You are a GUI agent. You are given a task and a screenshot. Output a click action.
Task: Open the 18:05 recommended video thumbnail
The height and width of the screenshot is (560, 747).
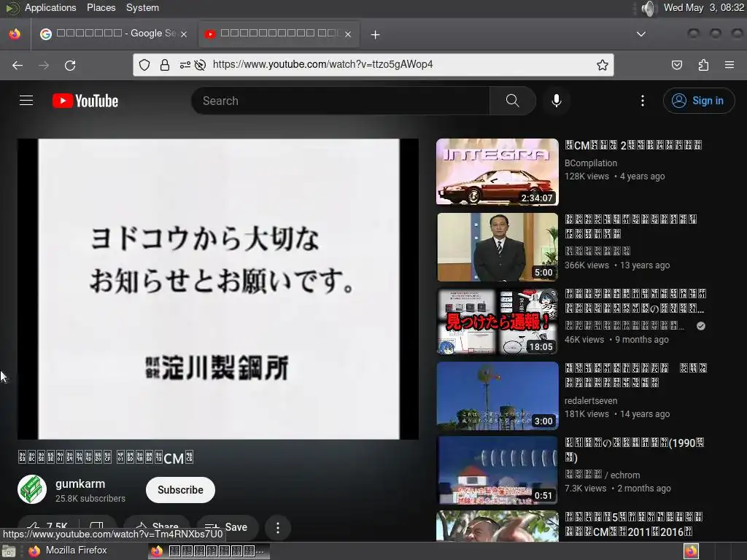tap(498, 321)
